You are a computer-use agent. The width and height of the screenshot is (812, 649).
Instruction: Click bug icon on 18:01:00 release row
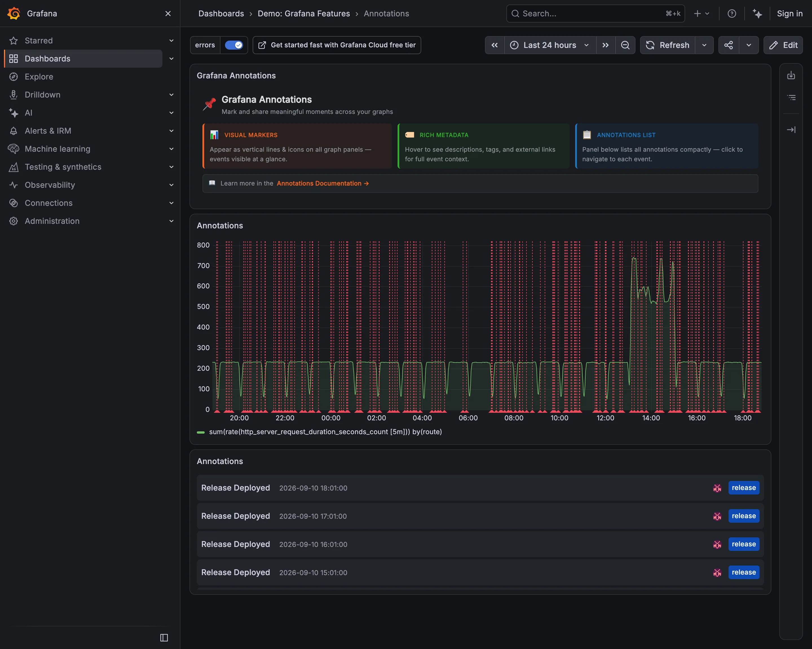717,488
